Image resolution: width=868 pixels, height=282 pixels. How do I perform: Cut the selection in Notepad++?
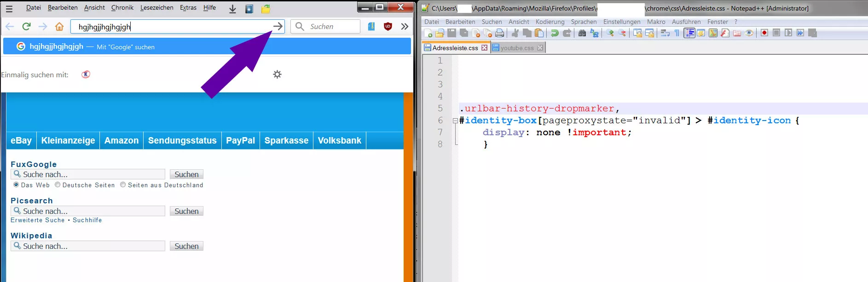515,33
